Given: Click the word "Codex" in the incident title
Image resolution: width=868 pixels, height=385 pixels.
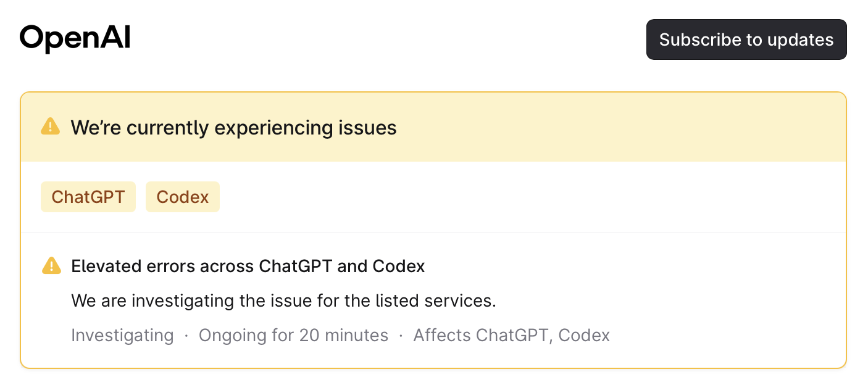Looking at the screenshot, I should click(399, 266).
